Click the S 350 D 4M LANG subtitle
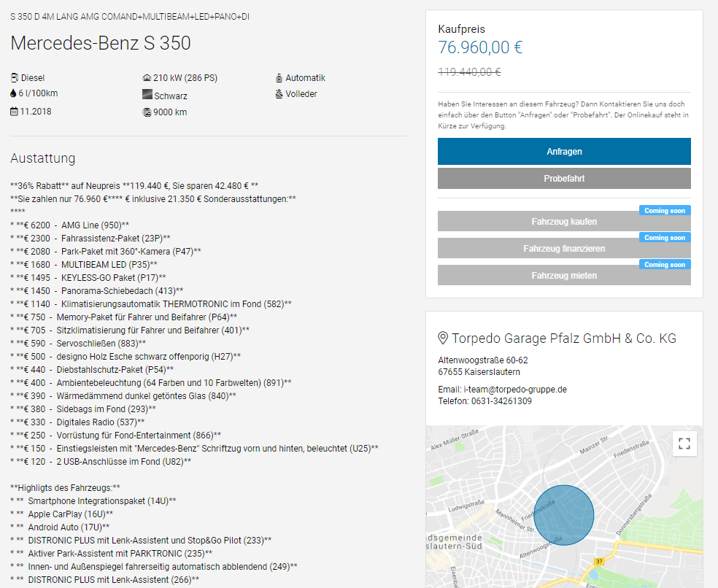The image size is (718, 588). click(130, 17)
